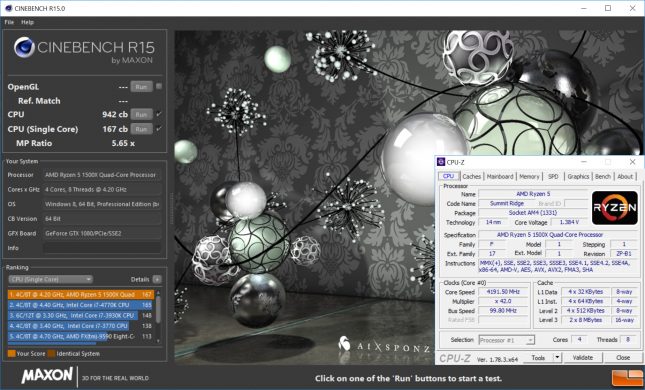Minimize the Cinebench window

[x=584, y=8]
